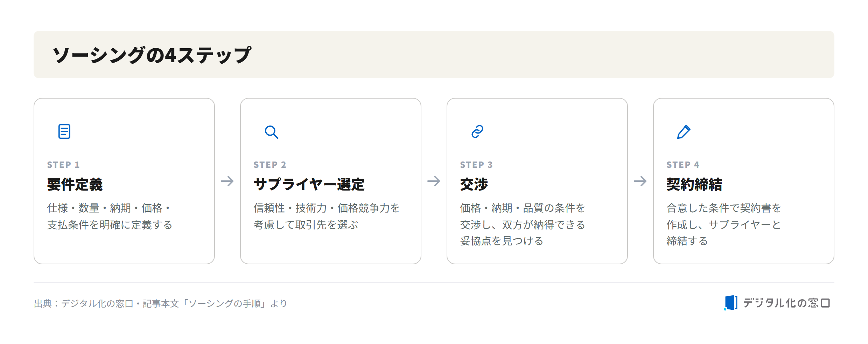Click the document icon in Step 1 card

[64, 131]
